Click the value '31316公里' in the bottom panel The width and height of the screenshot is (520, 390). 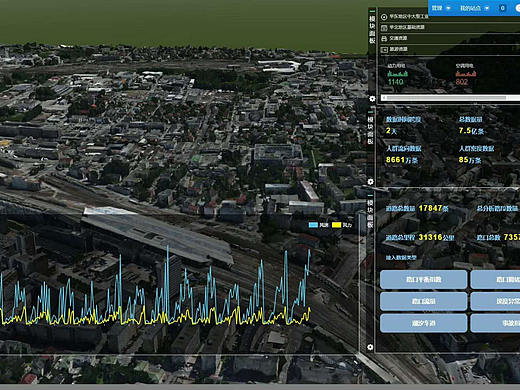pyautogui.click(x=436, y=237)
